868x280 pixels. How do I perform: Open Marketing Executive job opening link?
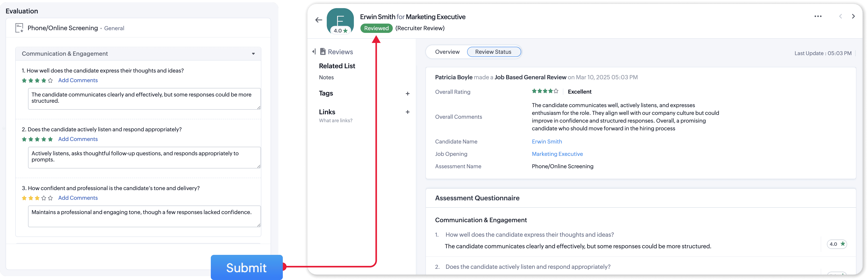click(x=557, y=154)
